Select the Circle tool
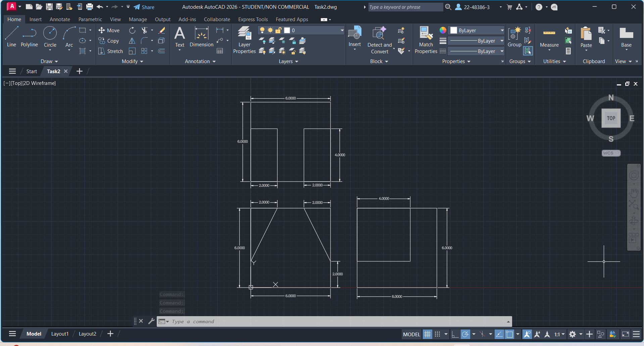Image resolution: width=644 pixels, height=346 pixels. [50, 37]
